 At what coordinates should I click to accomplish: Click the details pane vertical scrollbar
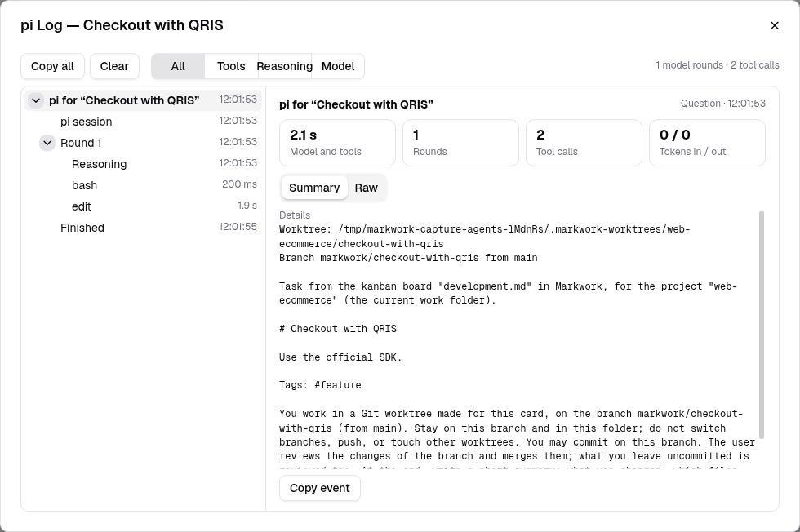[762, 325]
